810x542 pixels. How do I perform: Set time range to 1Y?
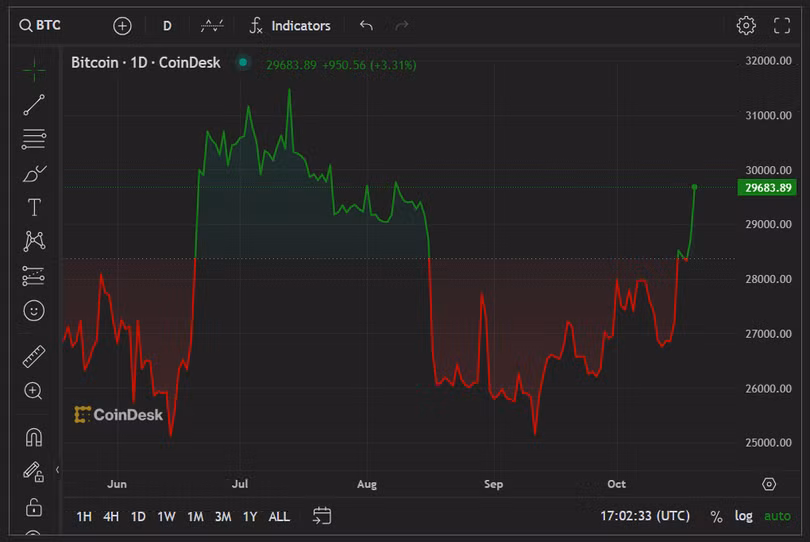click(x=250, y=516)
